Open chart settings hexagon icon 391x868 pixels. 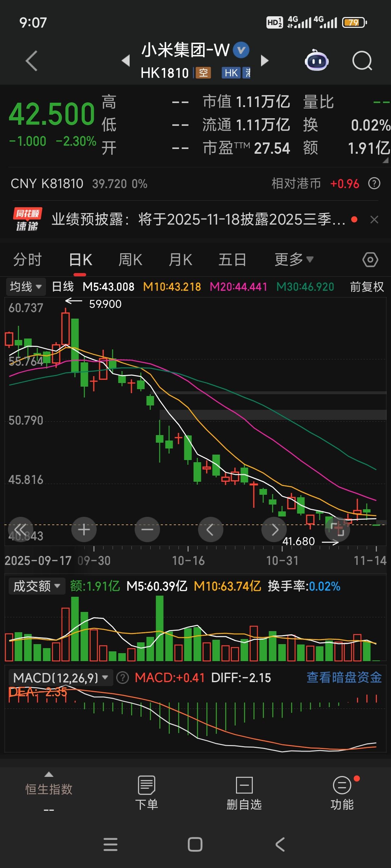click(370, 260)
